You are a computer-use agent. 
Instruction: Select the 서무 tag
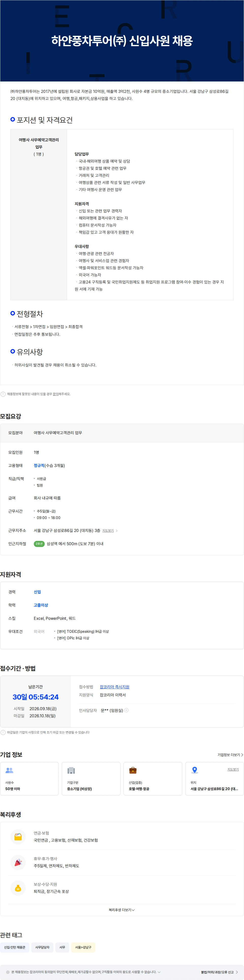(x=62, y=947)
